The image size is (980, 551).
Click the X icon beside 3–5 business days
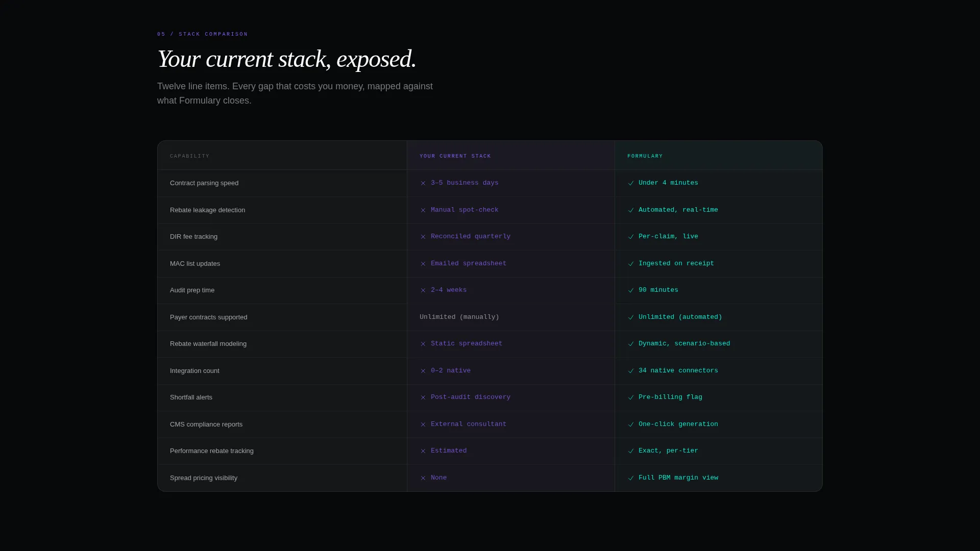click(423, 183)
